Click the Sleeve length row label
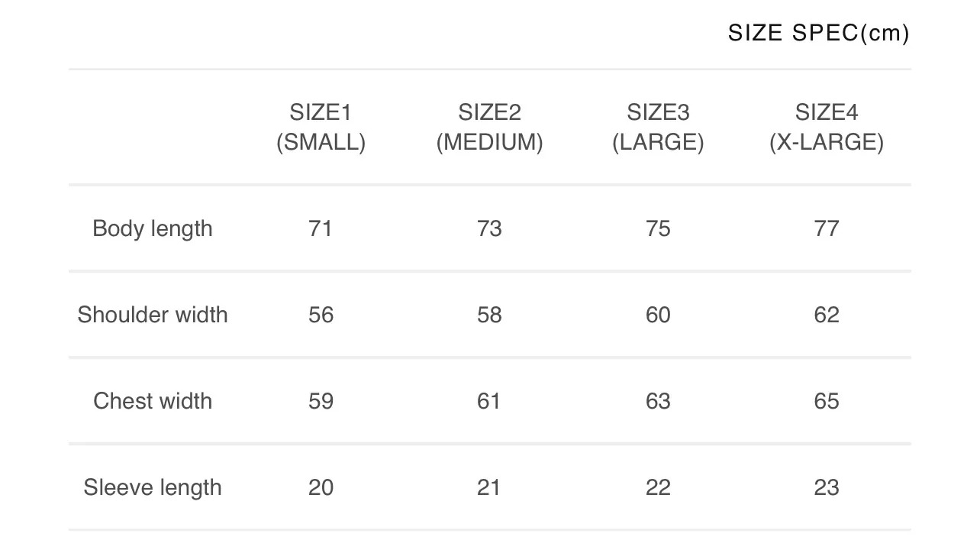 (153, 487)
